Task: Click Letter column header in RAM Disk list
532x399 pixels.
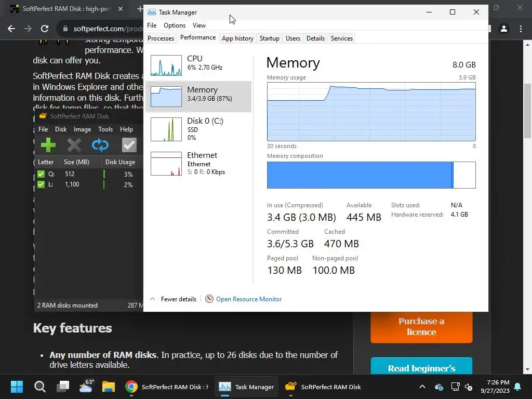Action: [x=46, y=162]
